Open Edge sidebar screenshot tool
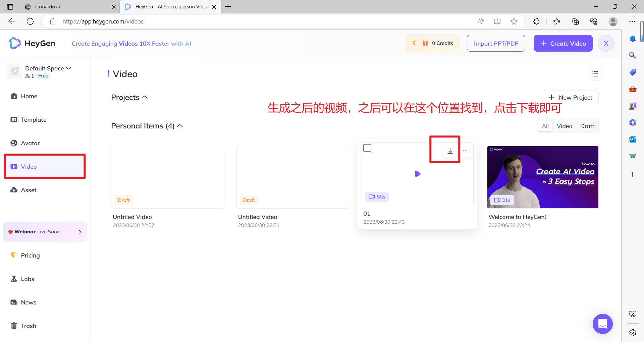644x342 pixels. [633, 314]
